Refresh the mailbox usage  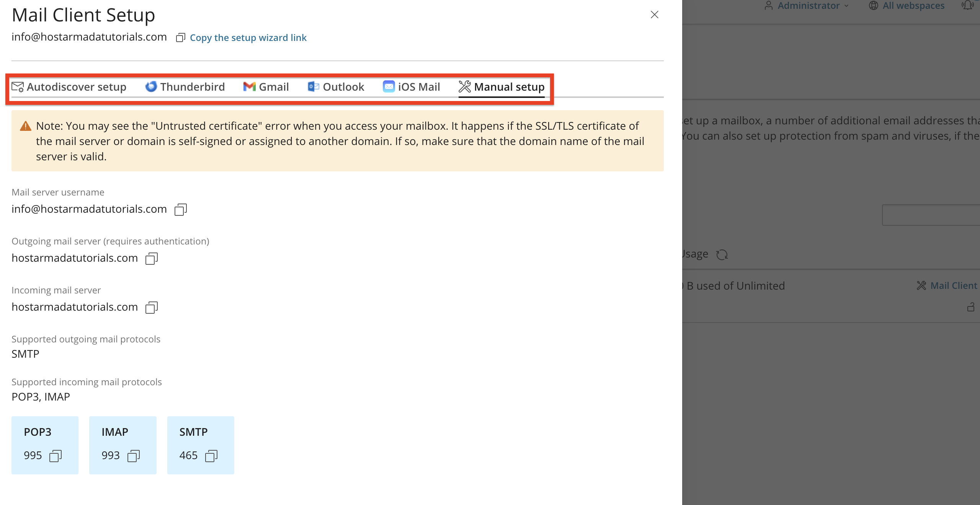tap(722, 254)
